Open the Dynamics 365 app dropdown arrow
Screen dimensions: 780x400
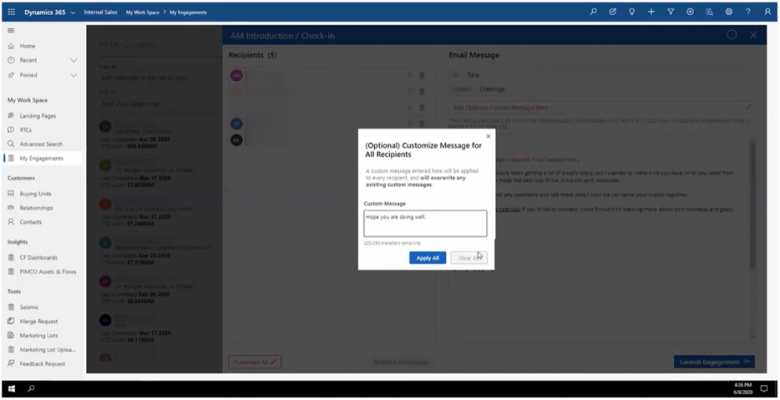pos(72,12)
